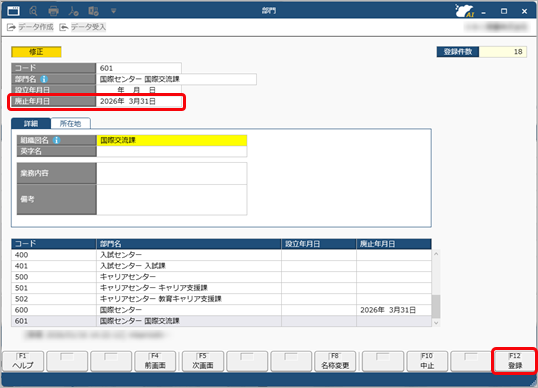538x388 pixels.
Task: Click the yellow 組織図名 field
Action: click(172, 140)
